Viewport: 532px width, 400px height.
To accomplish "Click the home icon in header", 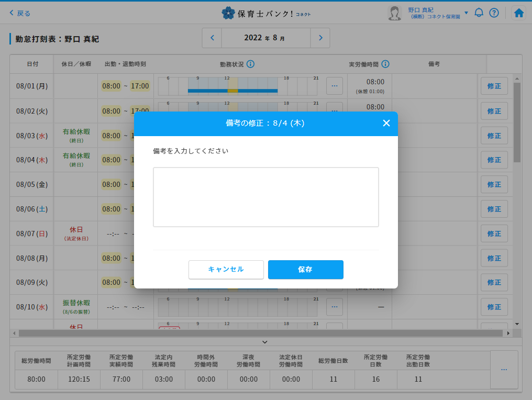I will click(x=518, y=13).
